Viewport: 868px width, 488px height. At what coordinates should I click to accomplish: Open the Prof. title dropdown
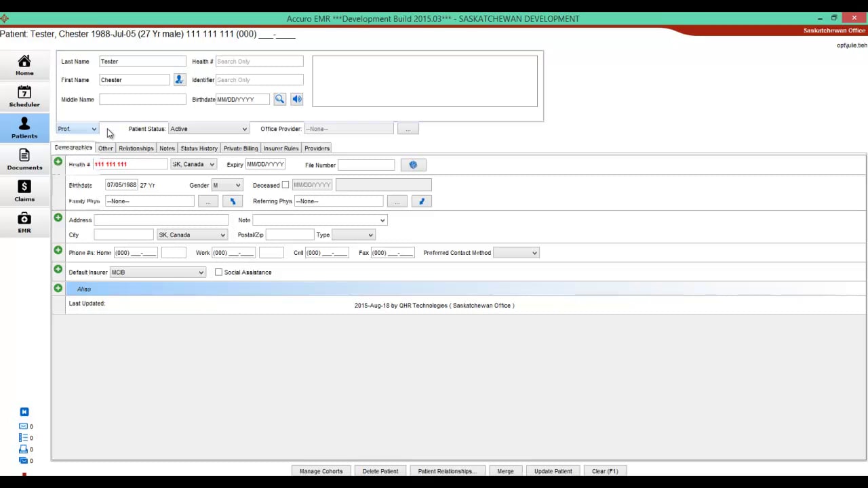(x=77, y=129)
